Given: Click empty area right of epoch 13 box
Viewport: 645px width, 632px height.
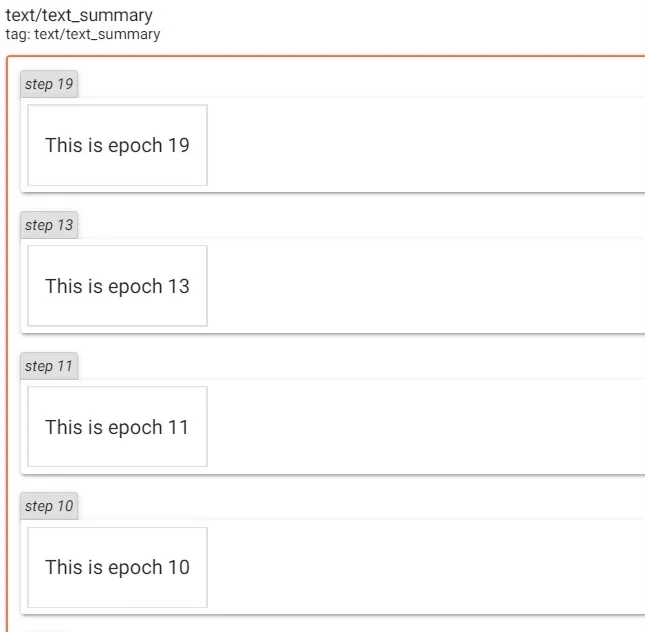Looking at the screenshot, I should pos(420,286).
